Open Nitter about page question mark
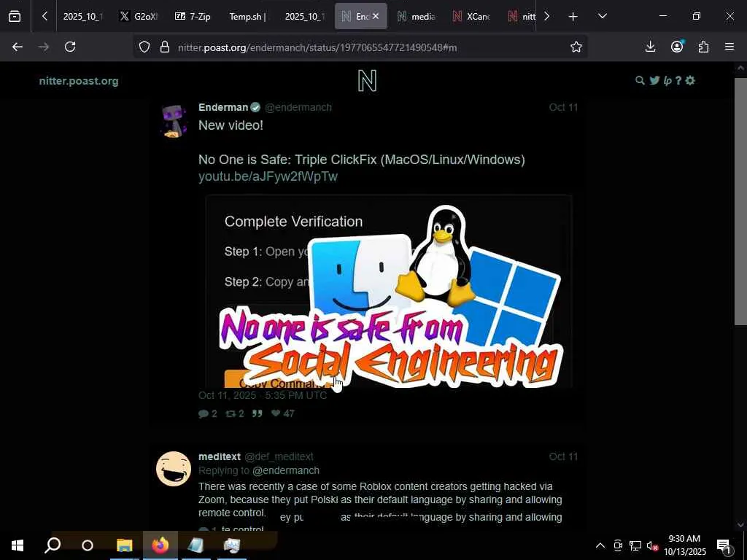Image resolution: width=747 pixels, height=560 pixels. (x=678, y=80)
